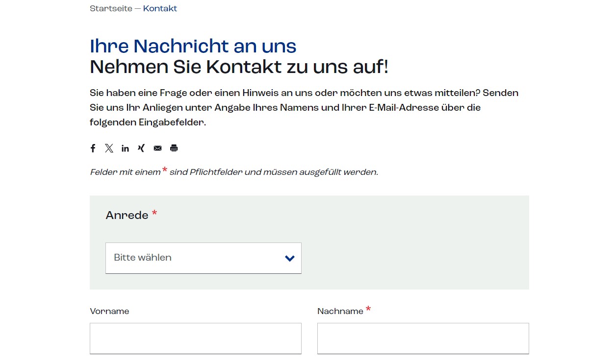This screenshot has height=364, width=614.
Task: Select the required marker beside Nachname
Action: pyautogui.click(x=368, y=309)
